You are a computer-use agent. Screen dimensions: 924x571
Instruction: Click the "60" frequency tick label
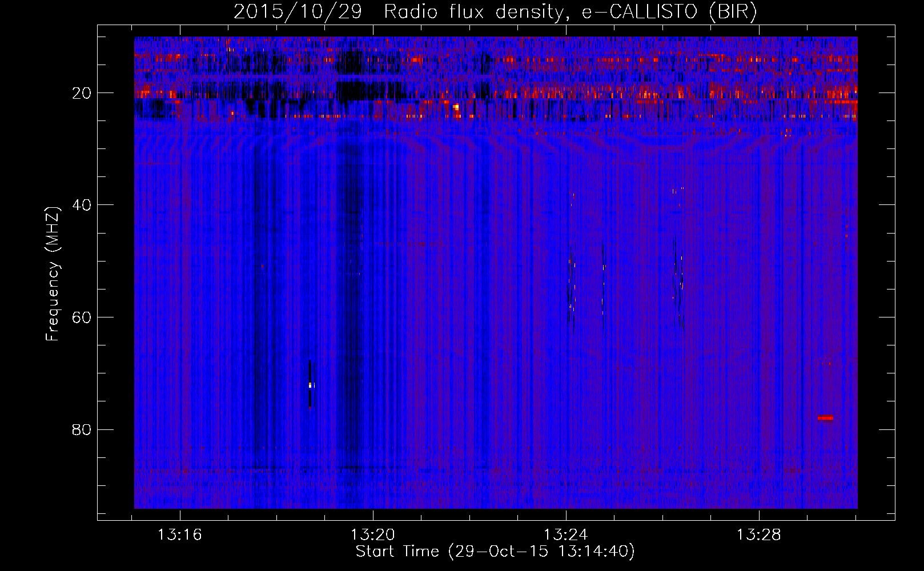(x=82, y=317)
